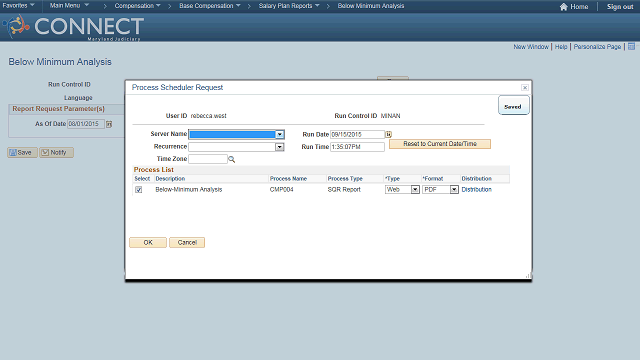
Task: Click the Sign out link
Action: point(620,7)
